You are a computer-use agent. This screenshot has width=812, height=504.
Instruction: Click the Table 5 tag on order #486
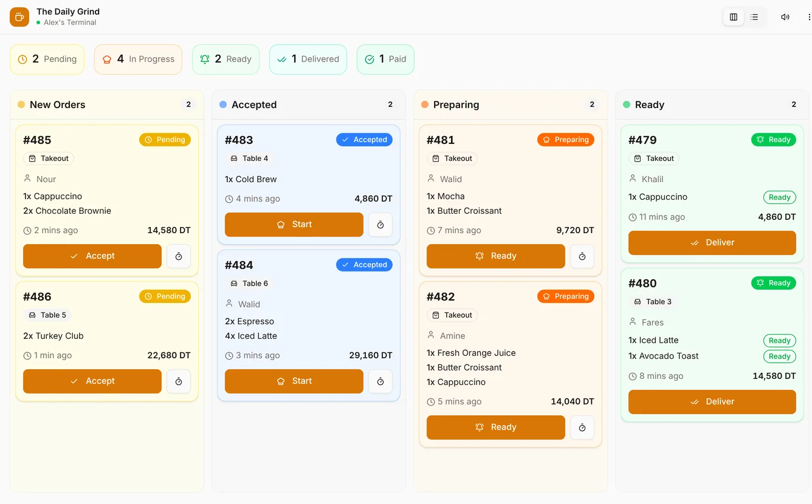(x=47, y=315)
